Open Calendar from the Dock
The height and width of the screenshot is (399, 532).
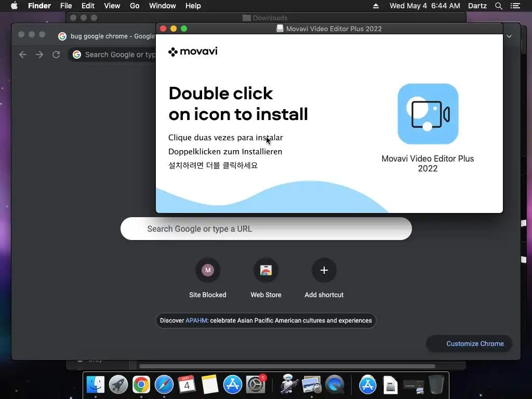(187, 384)
